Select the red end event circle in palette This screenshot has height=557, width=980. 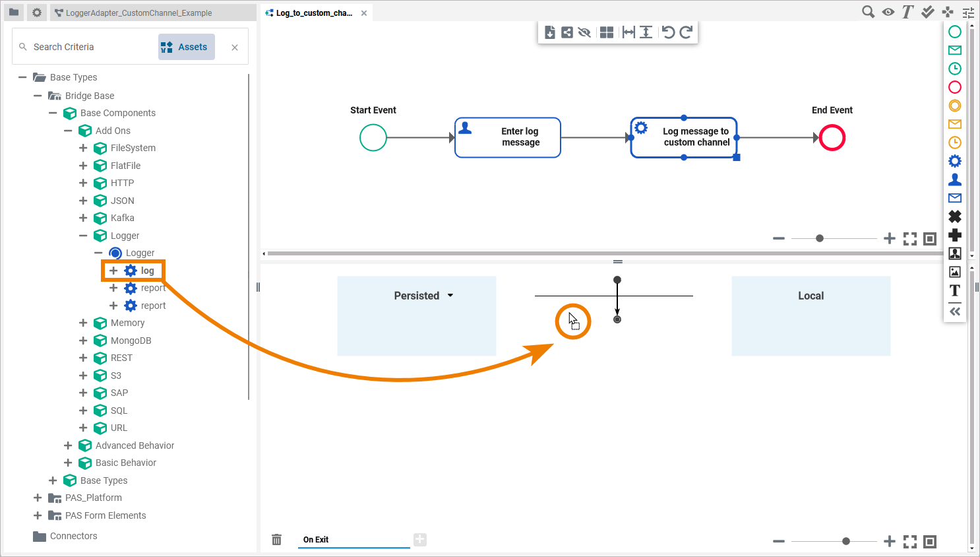(954, 87)
